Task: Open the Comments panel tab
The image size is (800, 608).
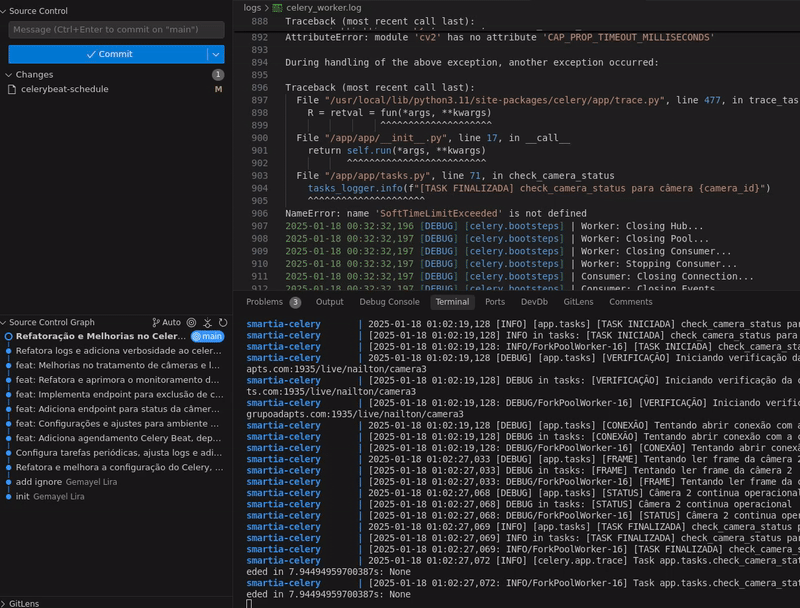Action: pyautogui.click(x=631, y=302)
